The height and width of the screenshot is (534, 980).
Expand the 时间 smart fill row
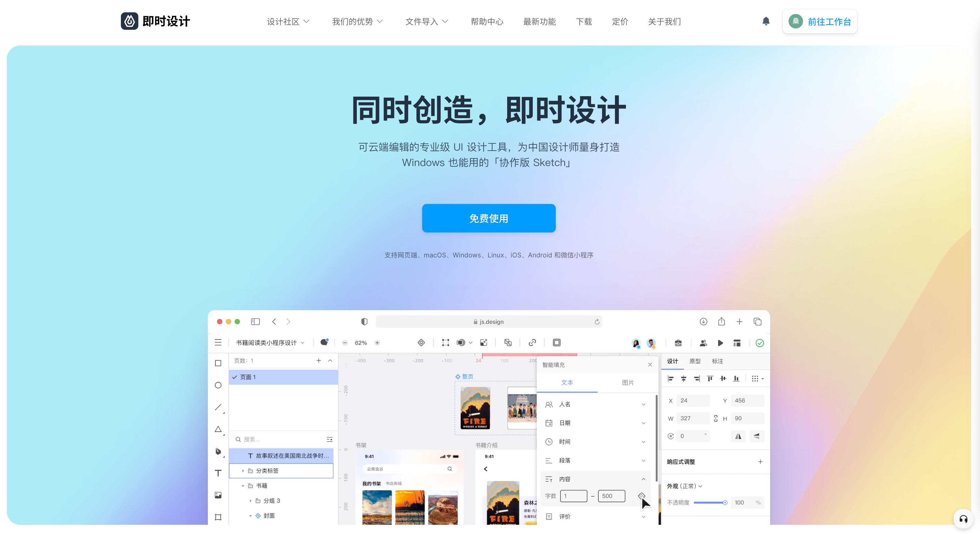pyautogui.click(x=595, y=441)
